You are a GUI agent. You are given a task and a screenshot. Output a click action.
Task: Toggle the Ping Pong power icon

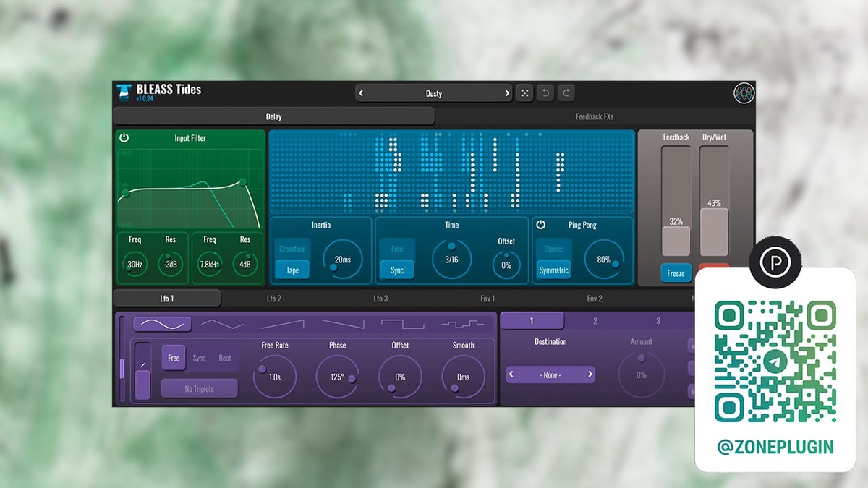[x=540, y=225]
